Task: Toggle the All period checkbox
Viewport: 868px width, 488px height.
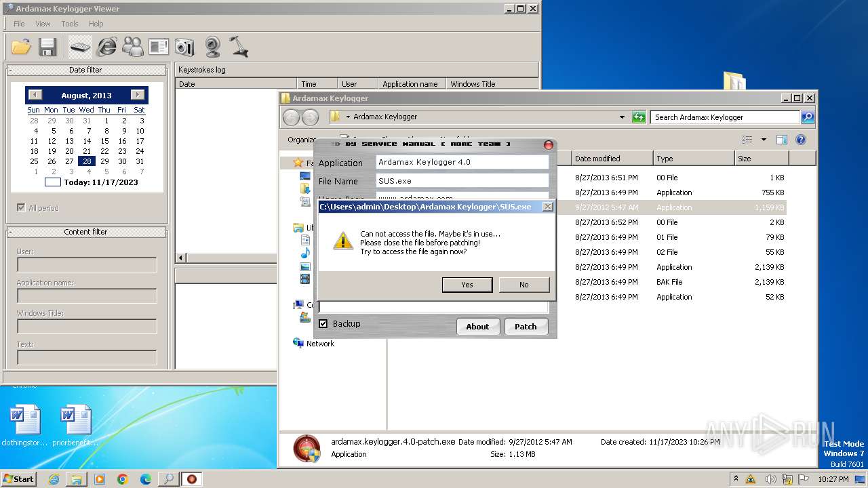Action: tap(21, 207)
